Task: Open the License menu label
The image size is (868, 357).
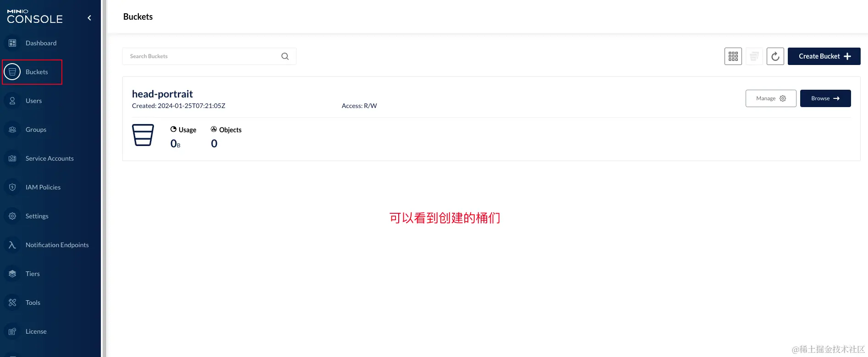Action: [36, 331]
